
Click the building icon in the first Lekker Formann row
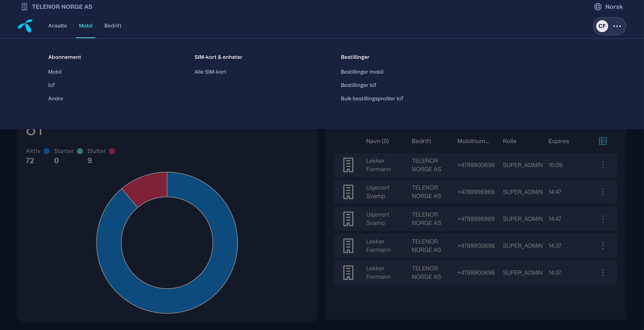348,165
